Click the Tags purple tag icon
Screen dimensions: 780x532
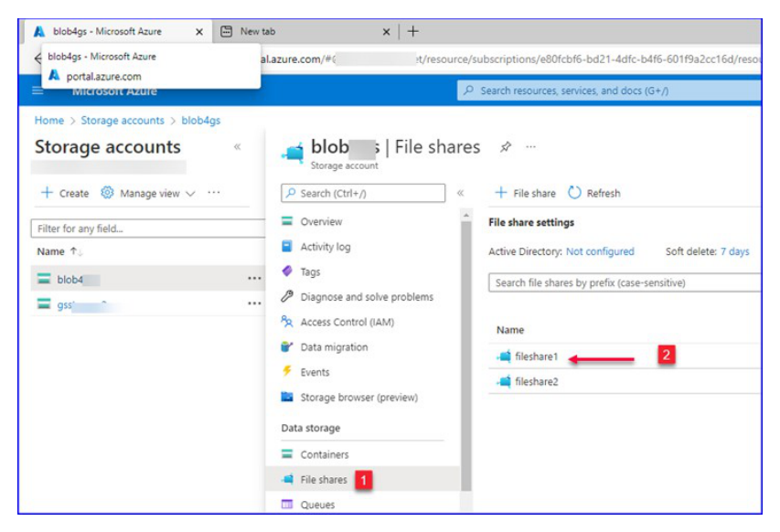click(x=287, y=271)
